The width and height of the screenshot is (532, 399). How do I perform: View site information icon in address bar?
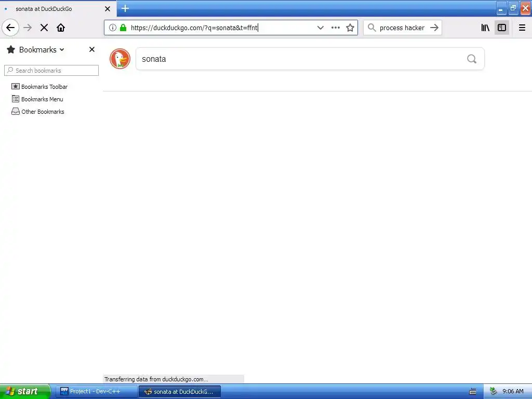point(113,28)
